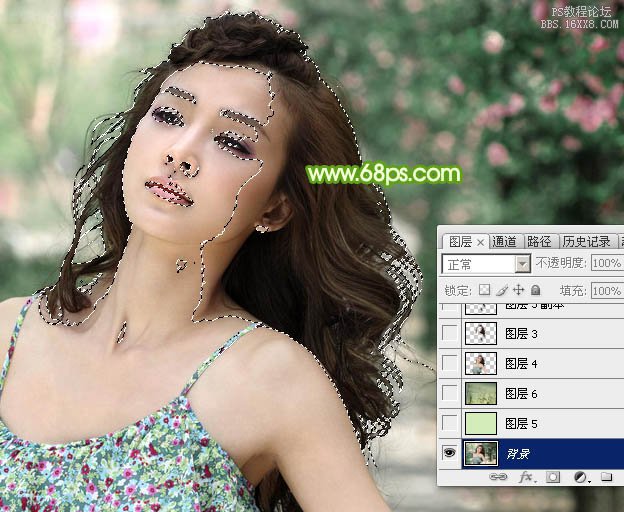The height and width of the screenshot is (512, 624).
Task: Enable the lock image pixels brush icon
Action: 502,290
